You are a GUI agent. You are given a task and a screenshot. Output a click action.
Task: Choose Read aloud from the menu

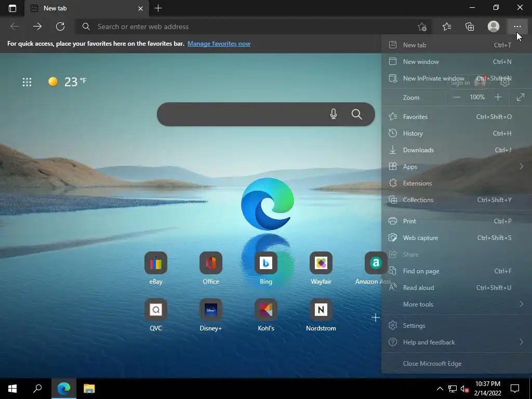(457, 288)
